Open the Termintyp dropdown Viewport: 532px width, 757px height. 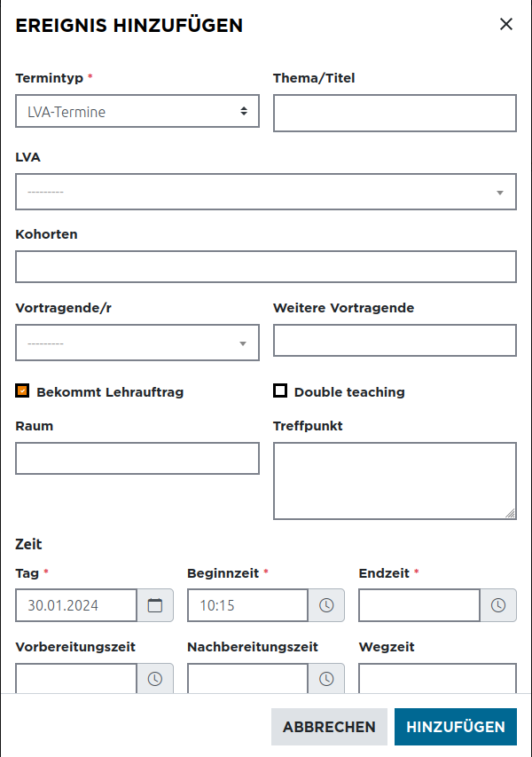137,112
